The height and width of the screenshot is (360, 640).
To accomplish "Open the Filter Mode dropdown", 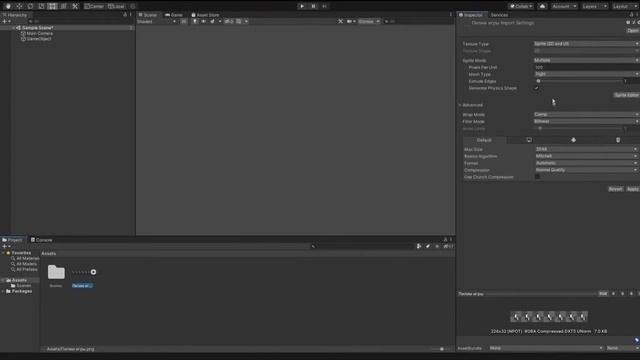I will [x=586, y=121].
